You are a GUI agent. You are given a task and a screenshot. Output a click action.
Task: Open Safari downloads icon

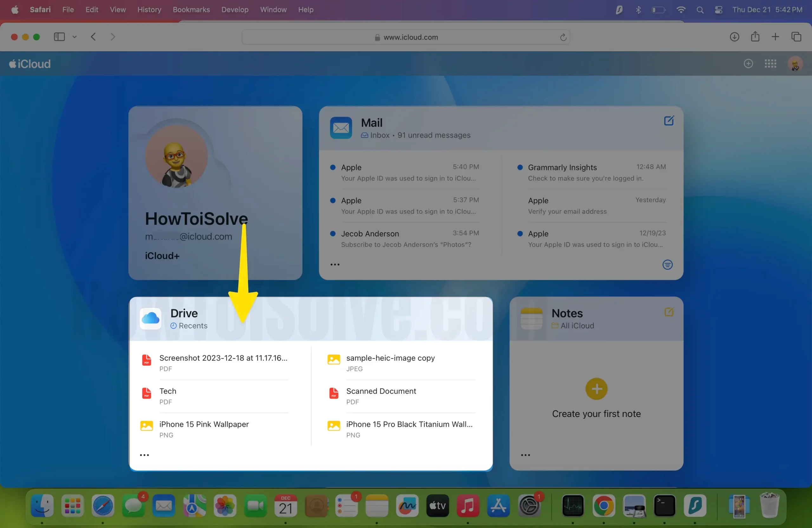pos(734,37)
